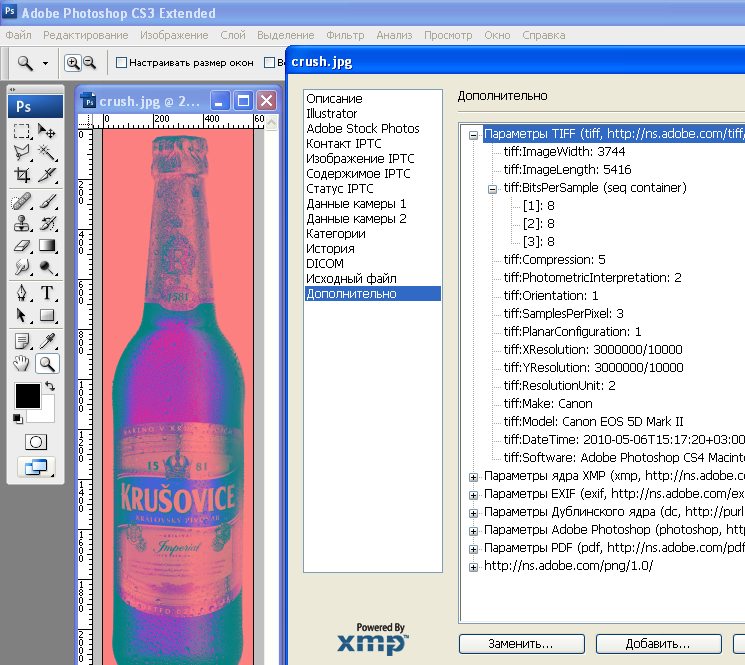Select the Move tool

47,131
